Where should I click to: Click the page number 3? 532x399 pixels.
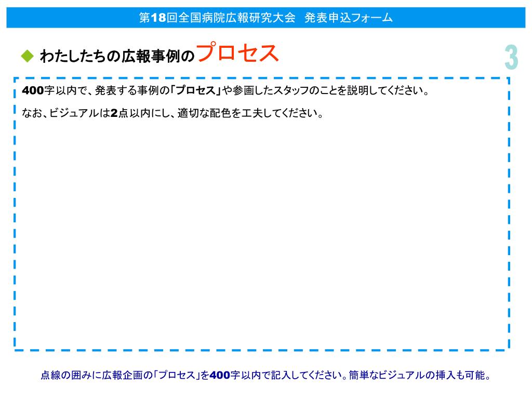click(511, 57)
